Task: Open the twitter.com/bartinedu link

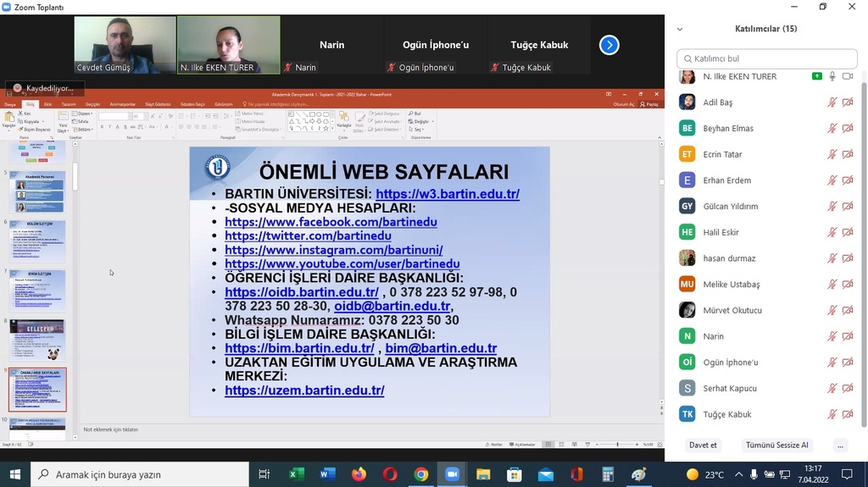Action: point(308,235)
